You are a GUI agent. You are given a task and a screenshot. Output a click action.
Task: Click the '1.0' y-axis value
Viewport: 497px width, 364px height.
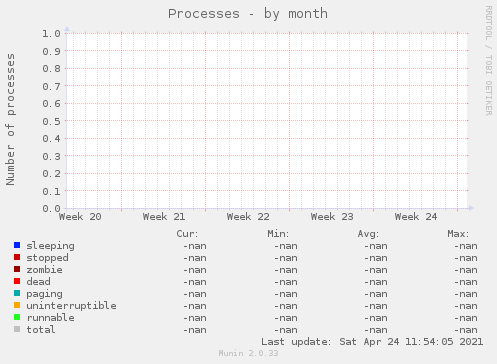(51, 33)
